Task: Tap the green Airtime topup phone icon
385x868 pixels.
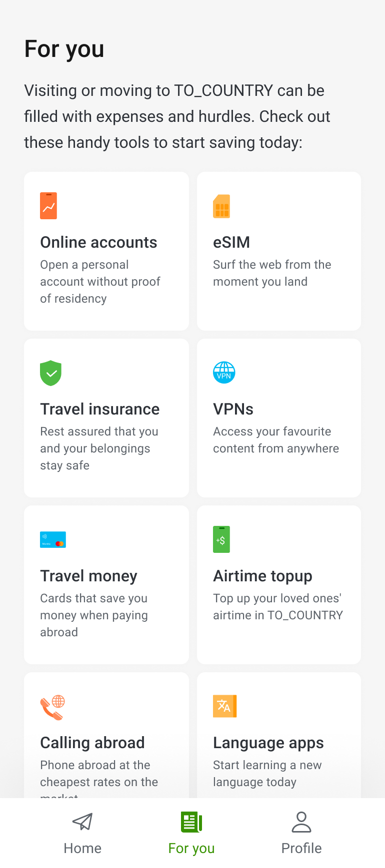Action: point(221,539)
